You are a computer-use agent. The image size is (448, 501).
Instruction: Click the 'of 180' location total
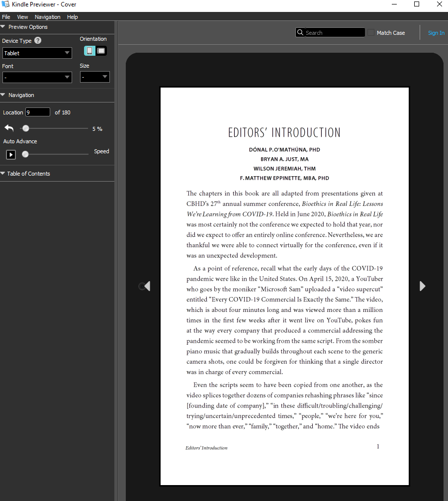click(63, 112)
